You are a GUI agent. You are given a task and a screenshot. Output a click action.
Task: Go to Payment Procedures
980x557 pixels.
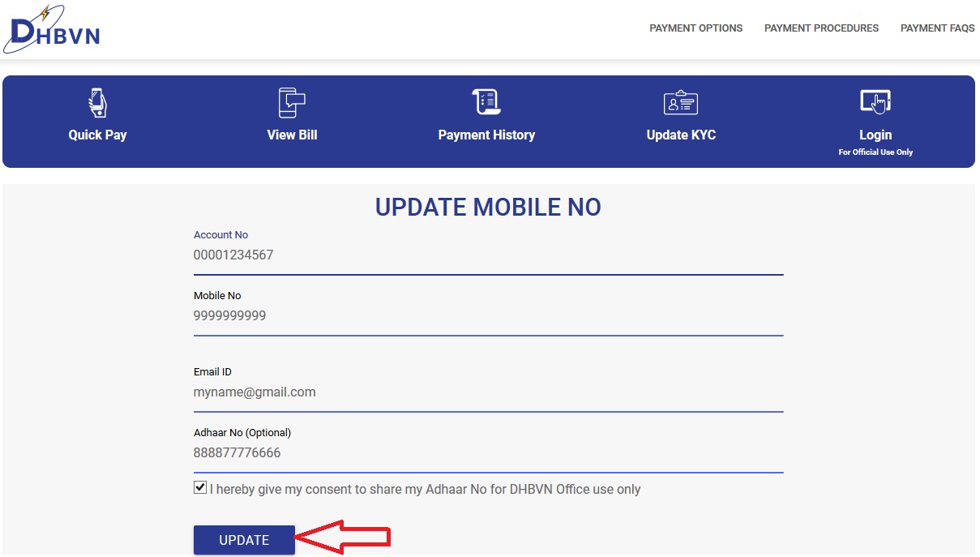click(x=821, y=28)
